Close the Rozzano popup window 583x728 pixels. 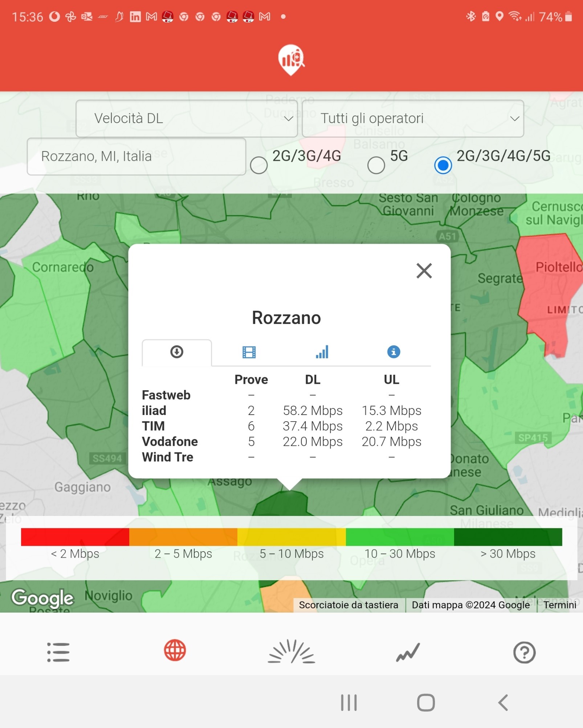pyautogui.click(x=424, y=271)
